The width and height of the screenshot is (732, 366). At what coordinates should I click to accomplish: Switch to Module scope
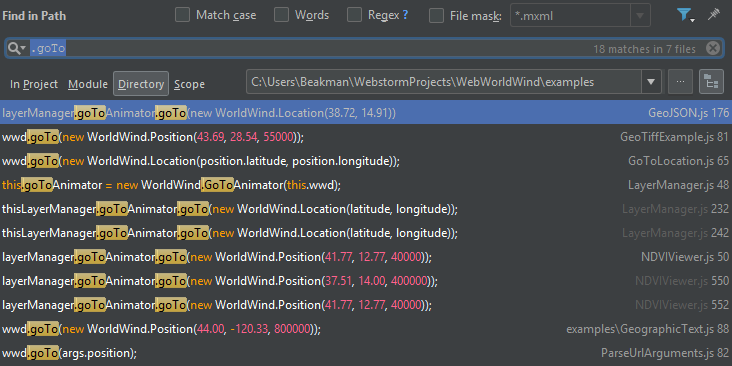[88, 84]
